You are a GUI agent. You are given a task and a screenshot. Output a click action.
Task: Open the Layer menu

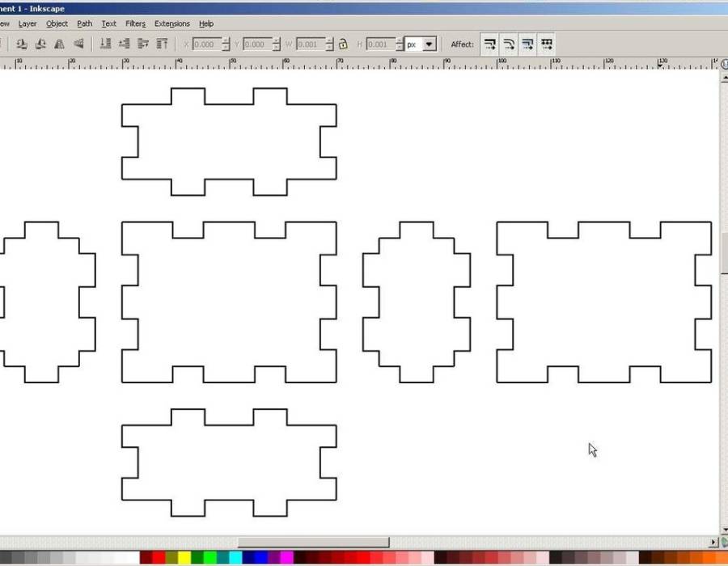pos(28,23)
